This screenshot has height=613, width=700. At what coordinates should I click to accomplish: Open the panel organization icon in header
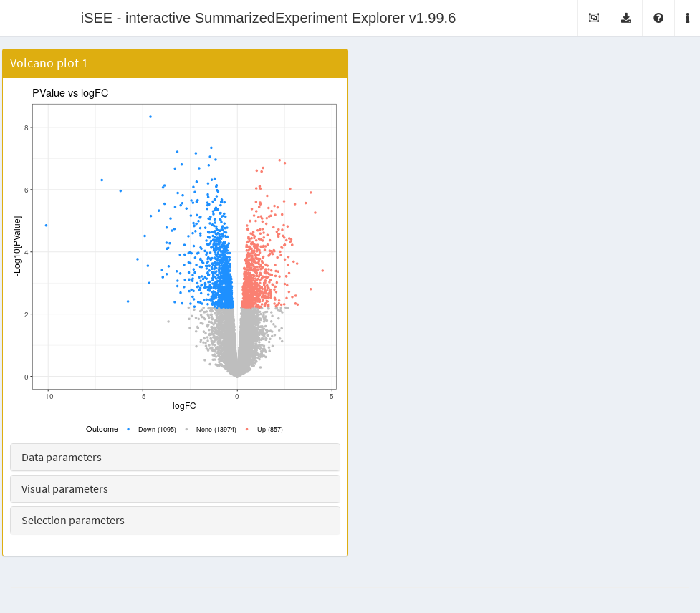[593, 18]
